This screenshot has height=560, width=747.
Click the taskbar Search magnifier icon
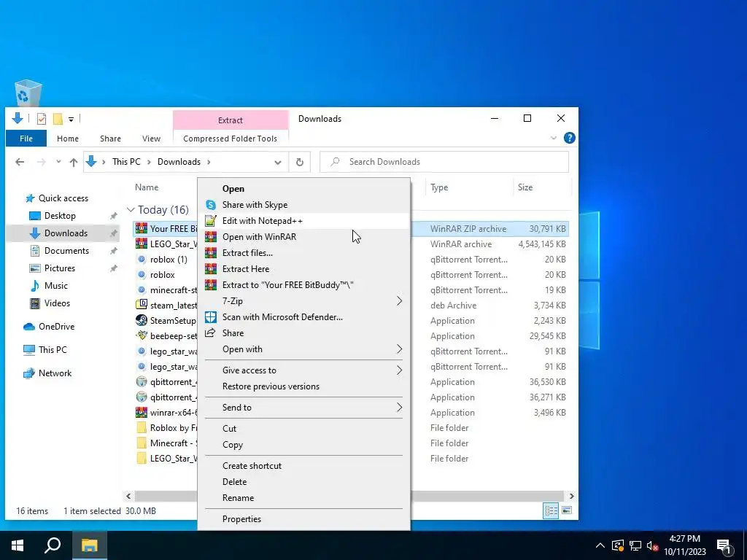53,545
